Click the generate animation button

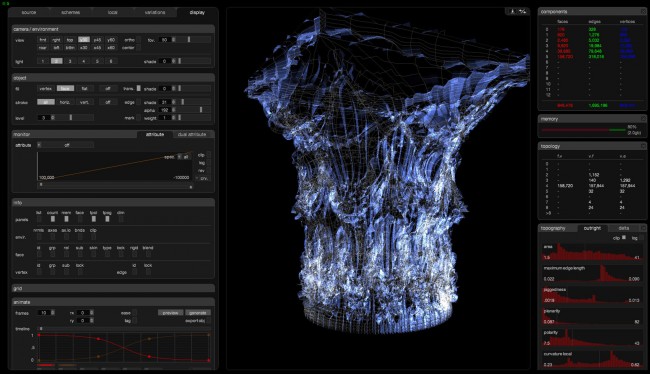198,313
